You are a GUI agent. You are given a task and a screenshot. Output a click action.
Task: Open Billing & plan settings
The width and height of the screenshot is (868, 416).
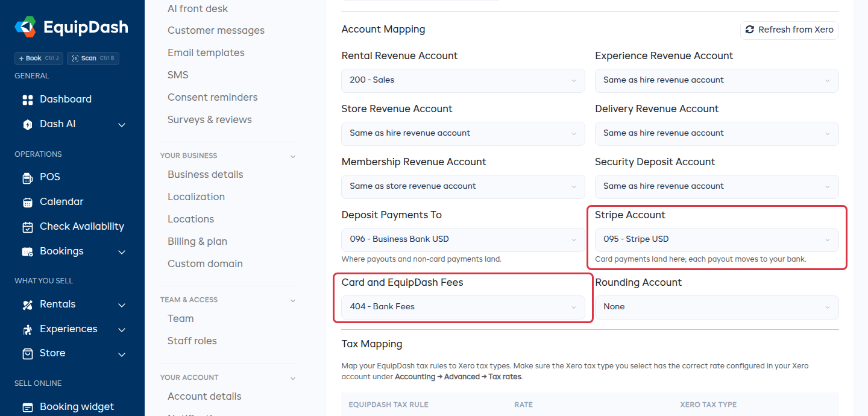197,241
